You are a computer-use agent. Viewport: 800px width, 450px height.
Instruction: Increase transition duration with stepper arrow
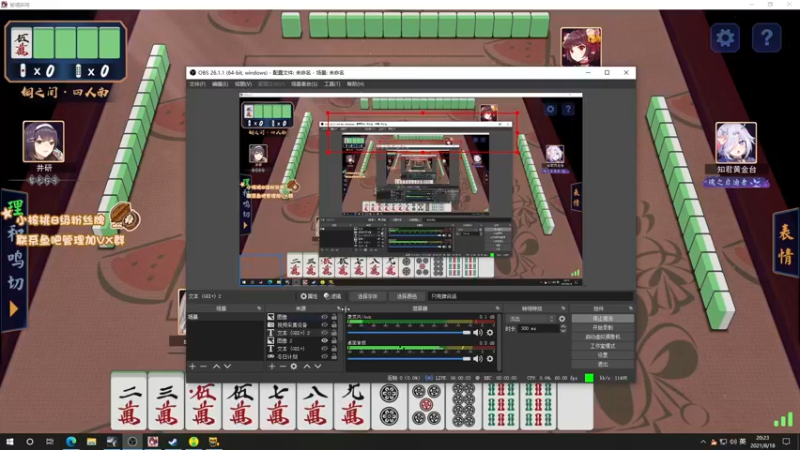point(563,327)
